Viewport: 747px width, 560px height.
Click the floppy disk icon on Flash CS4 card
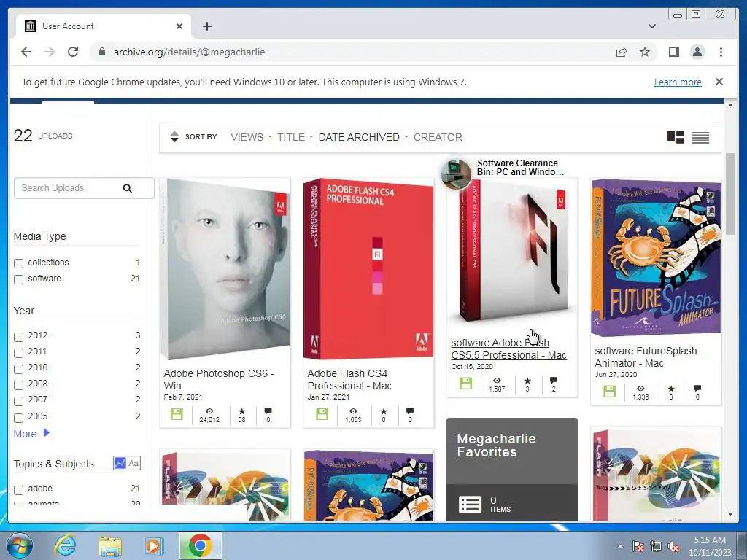click(322, 414)
